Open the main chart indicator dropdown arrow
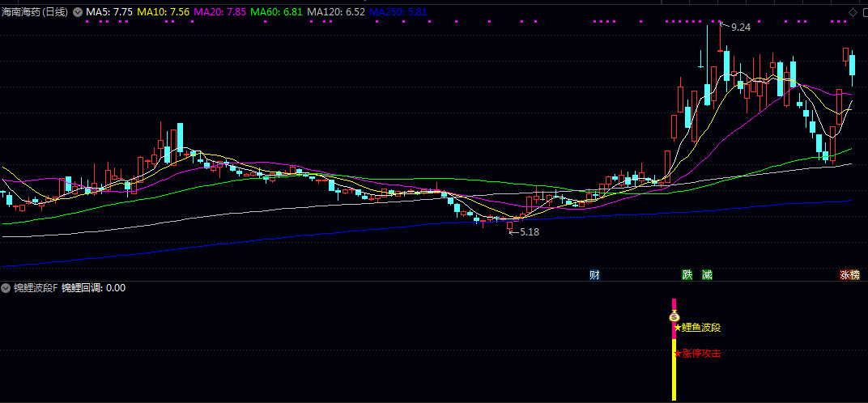This screenshot has width=868, height=403. click(x=77, y=12)
